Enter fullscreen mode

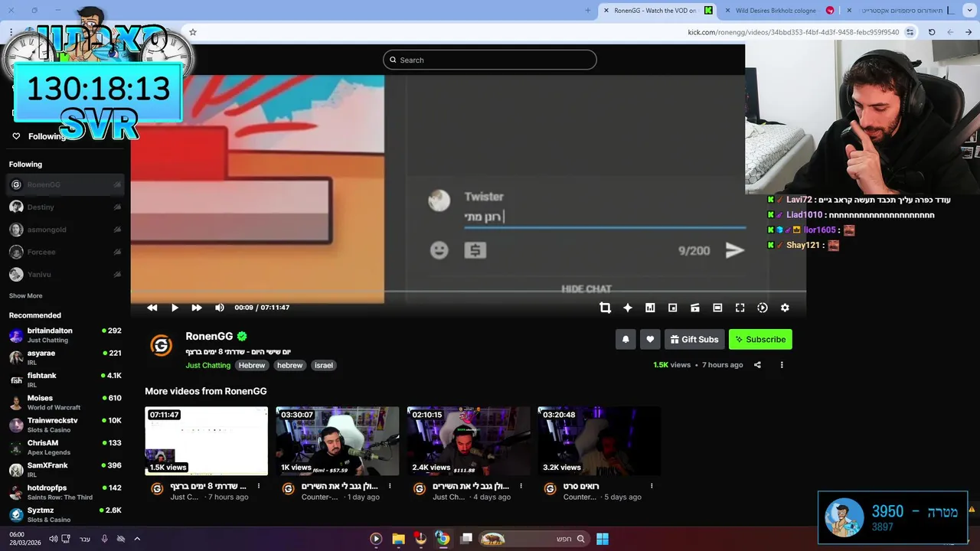(740, 308)
